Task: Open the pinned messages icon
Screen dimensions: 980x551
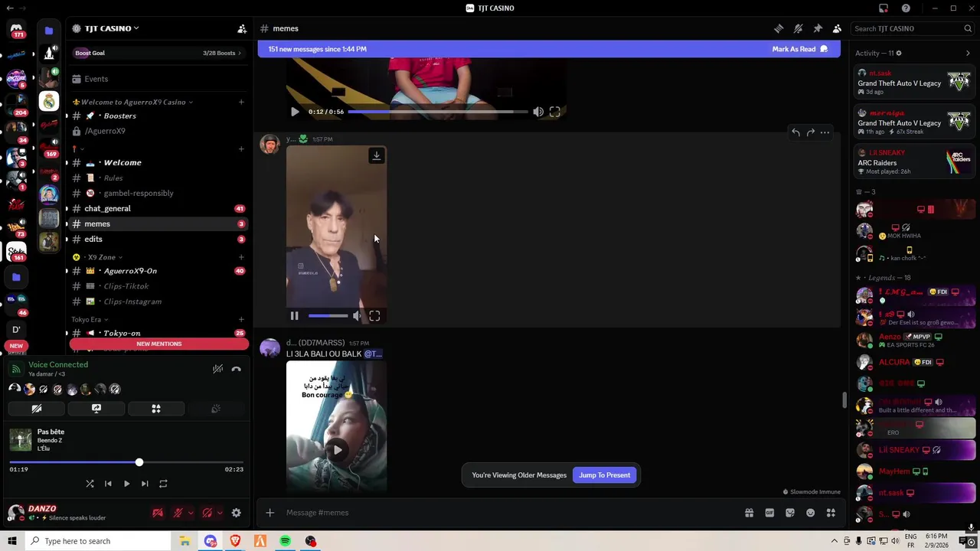Action: 818,28
